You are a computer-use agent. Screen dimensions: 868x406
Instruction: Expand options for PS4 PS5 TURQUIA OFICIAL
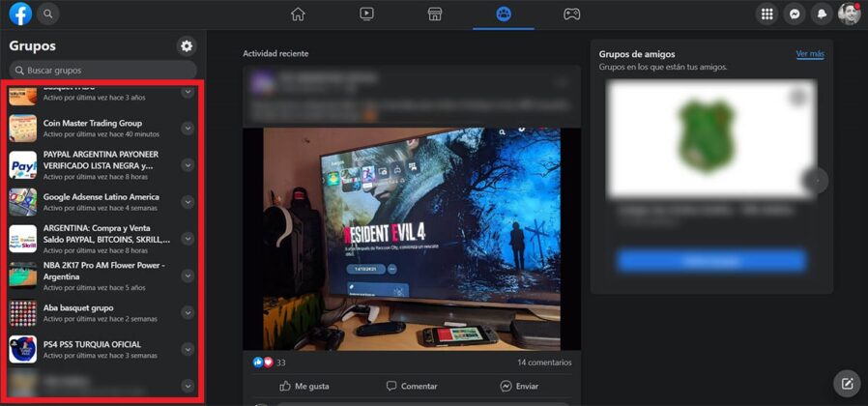point(188,350)
